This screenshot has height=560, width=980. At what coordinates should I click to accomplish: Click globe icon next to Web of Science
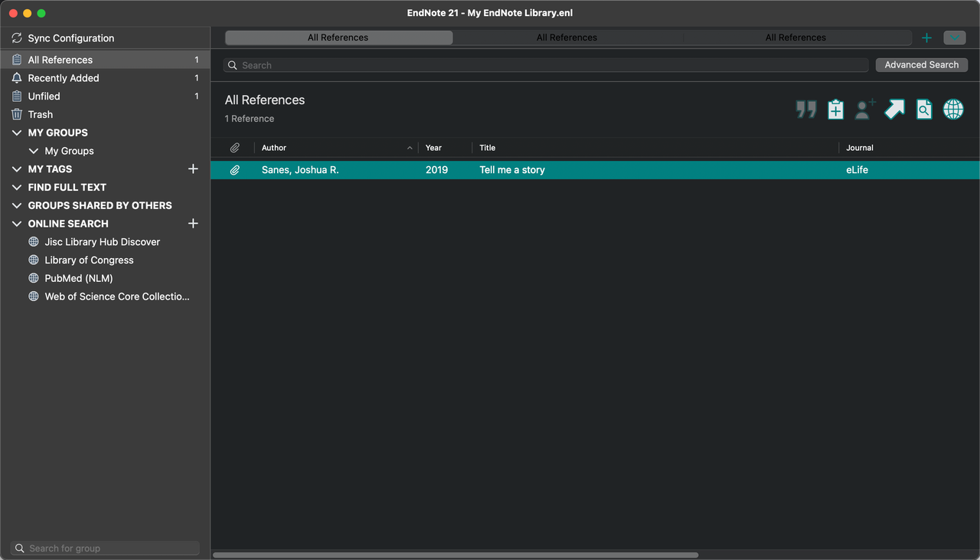pos(34,296)
